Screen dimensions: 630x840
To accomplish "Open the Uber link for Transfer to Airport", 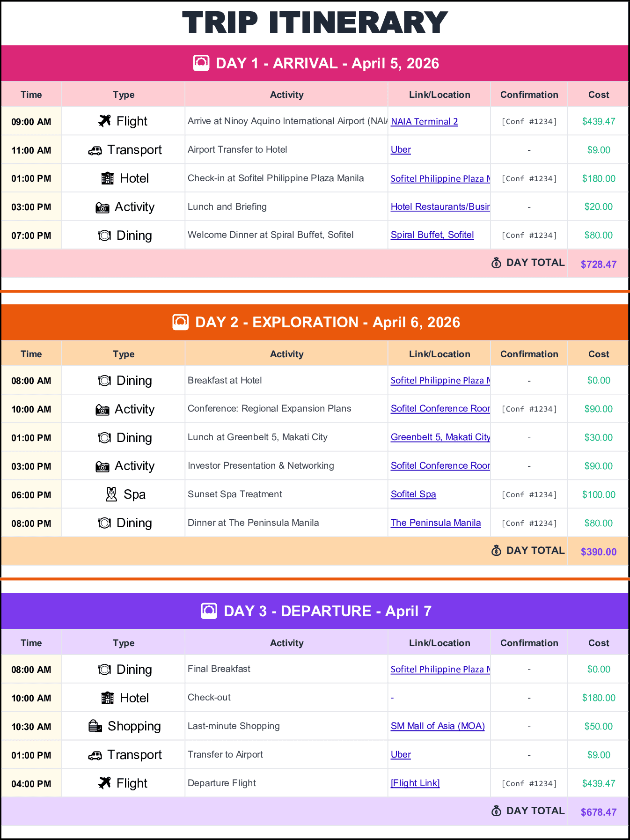I will pos(401,754).
